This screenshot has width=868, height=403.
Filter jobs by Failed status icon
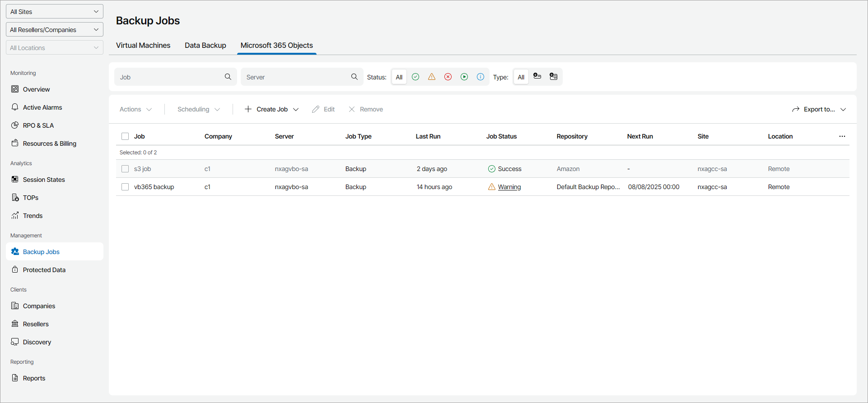[x=448, y=77]
